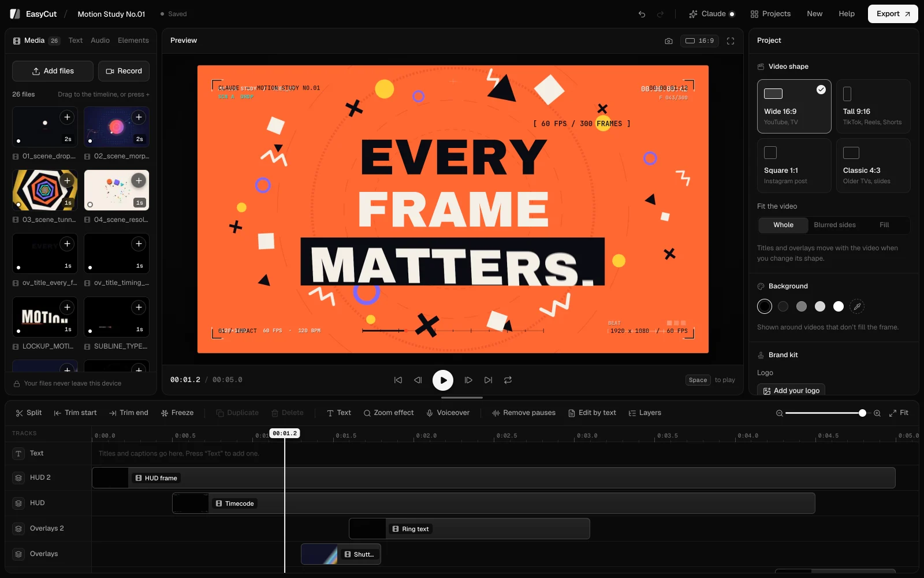This screenshot has width=924, height=578.
Task: Apply the Zoom effect tool
Action: pyautogui.click(x=388, y=413)
